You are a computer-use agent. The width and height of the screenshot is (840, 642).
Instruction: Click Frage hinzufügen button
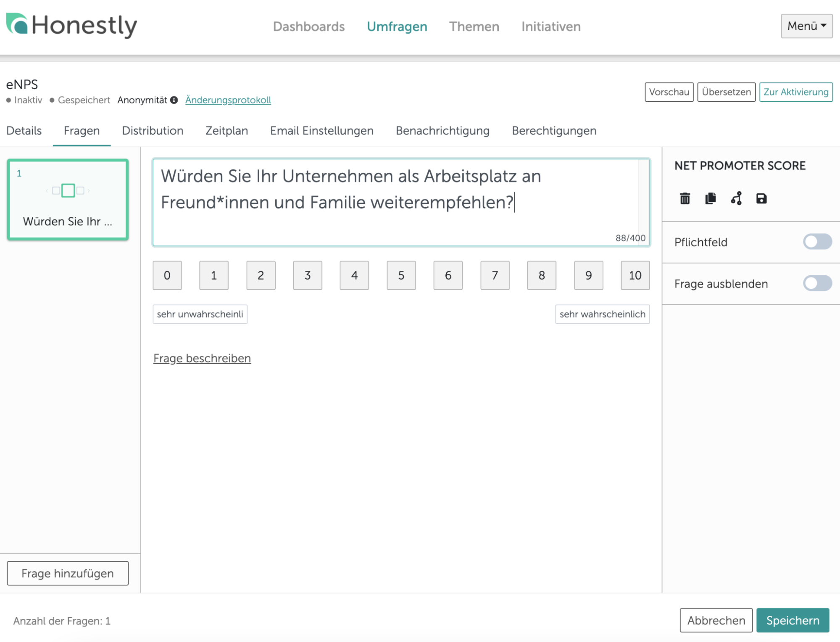68,573
